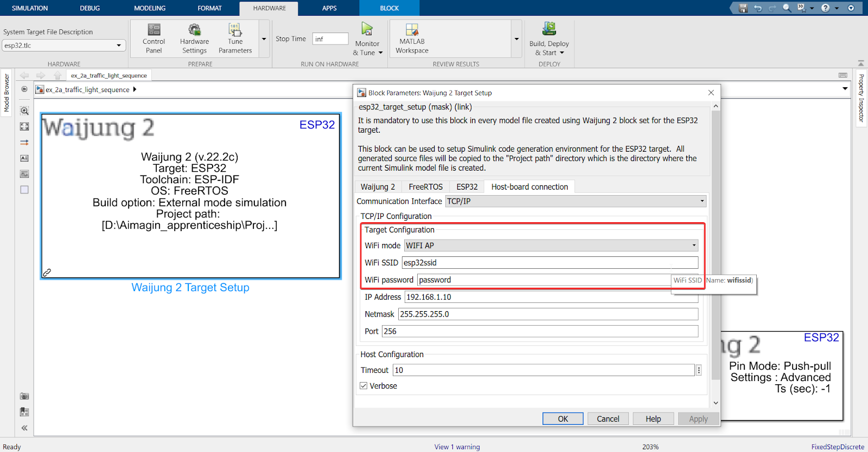This screenshot has width=868, height=452.
Task: Click the Stop Time input field
Action: pyautogui.click(x=330, y=39)
